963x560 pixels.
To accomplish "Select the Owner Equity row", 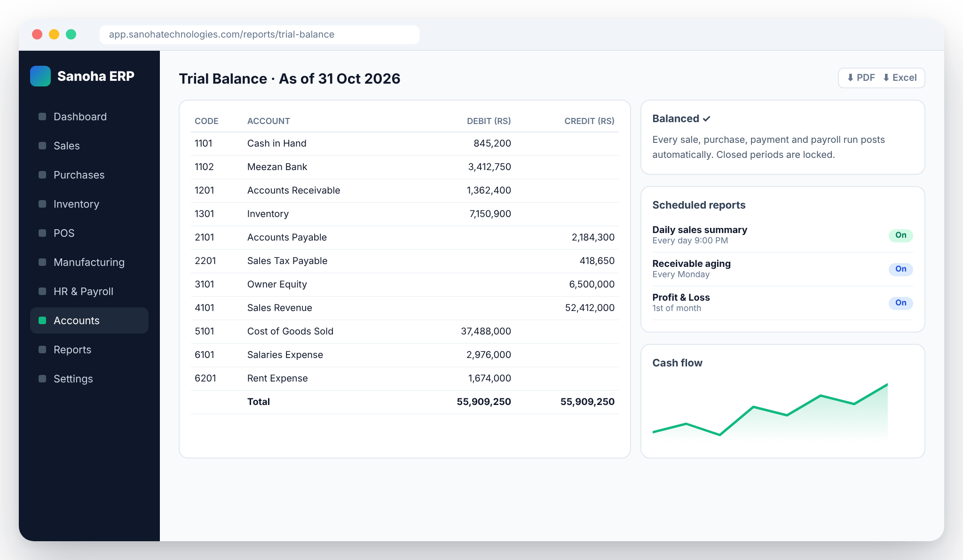I will (x=404, y=285).
